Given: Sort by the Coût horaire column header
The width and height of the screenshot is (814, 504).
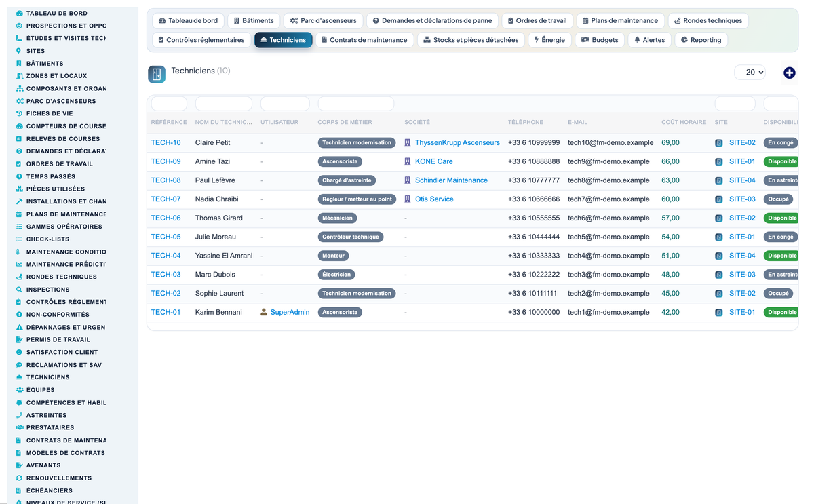Looking at the screenshot, I should [684, 123].
